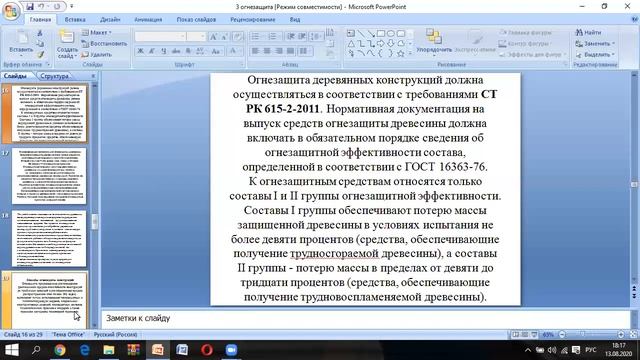The image size is (640, 360).
Task: Align text right
Action: 279,51
